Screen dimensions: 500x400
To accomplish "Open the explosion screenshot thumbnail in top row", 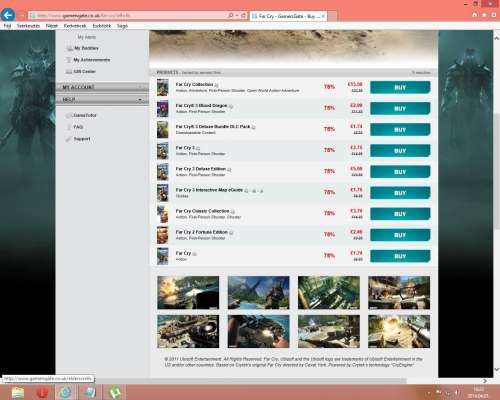I will coord(188,293).
